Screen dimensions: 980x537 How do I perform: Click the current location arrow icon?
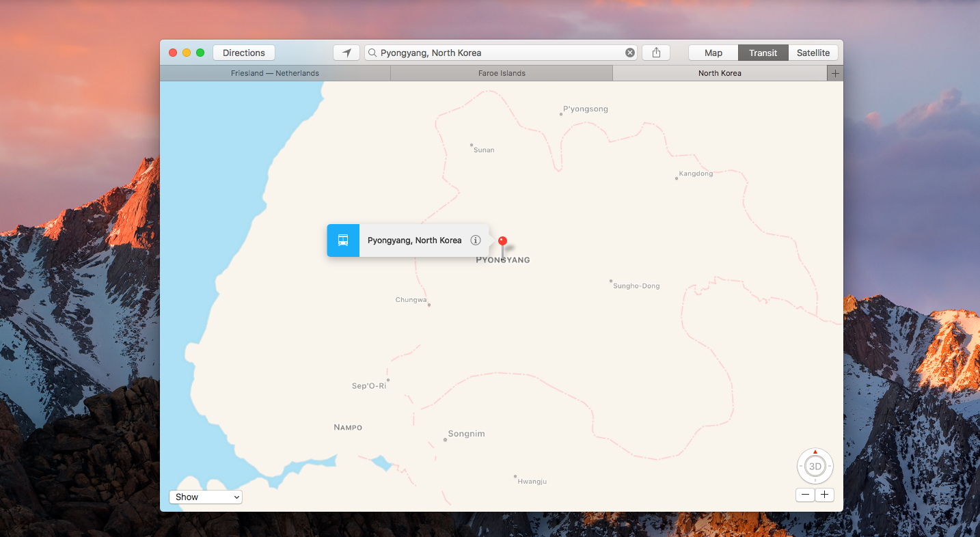click(346, 53)
